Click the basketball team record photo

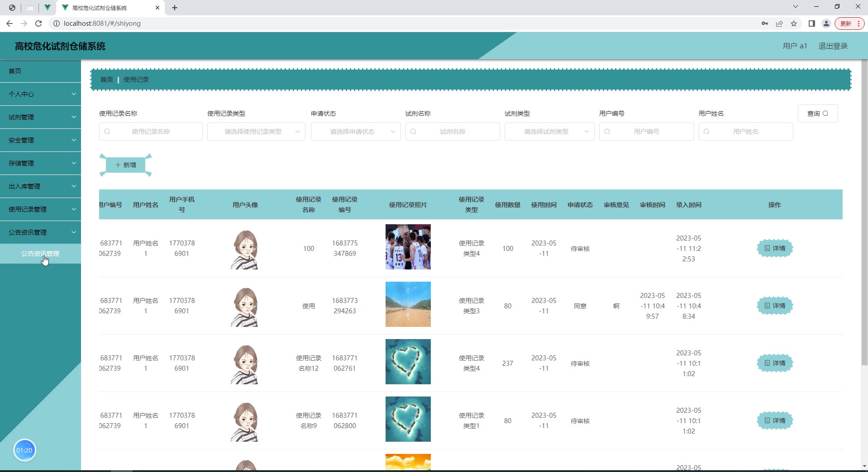point(408,247)
